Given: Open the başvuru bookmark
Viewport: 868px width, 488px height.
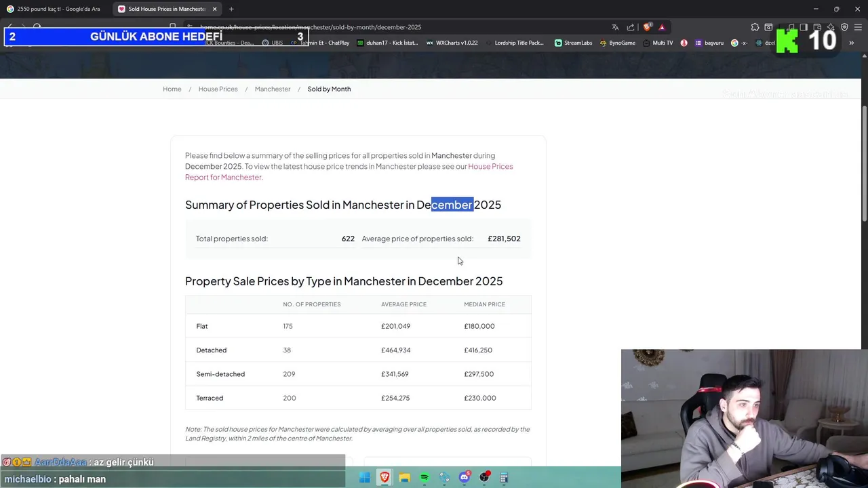Looking at the screenshot, I should pos(709,43).
